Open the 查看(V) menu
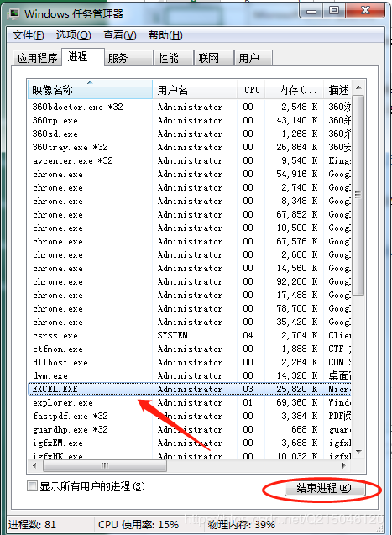Viewport: 392px width, 535px height. [120, 35]
